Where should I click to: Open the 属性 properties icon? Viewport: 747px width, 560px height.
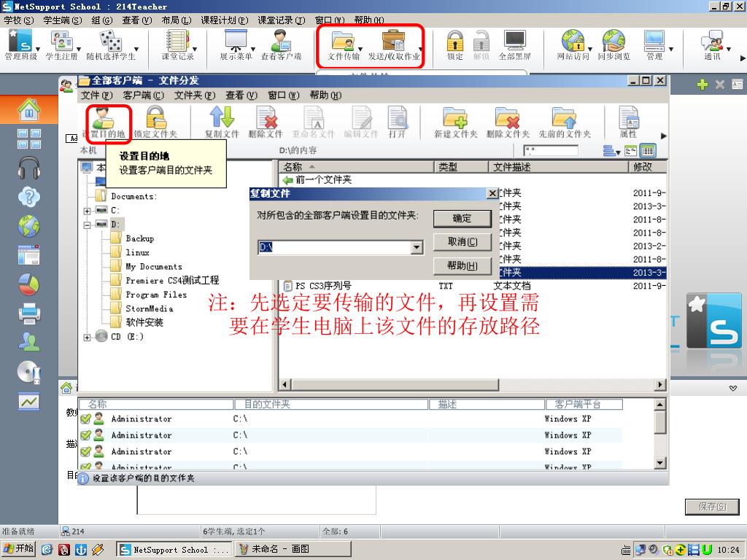[628, 122]
